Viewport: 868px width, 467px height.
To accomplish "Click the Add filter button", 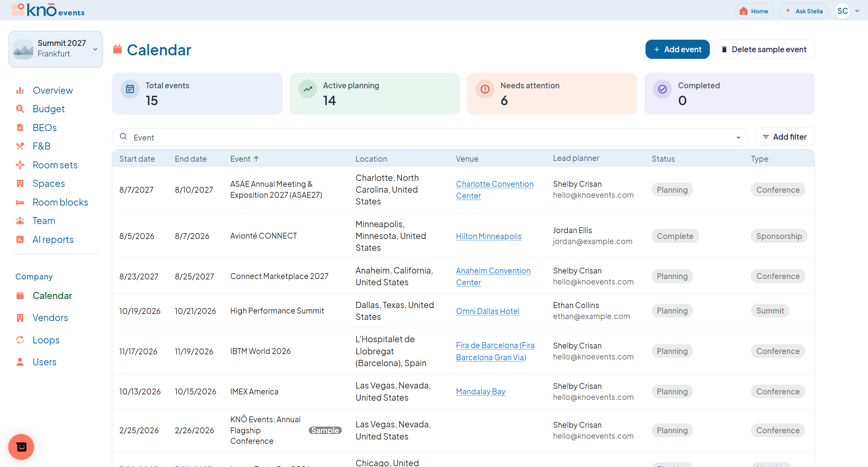I will (784, 137).
